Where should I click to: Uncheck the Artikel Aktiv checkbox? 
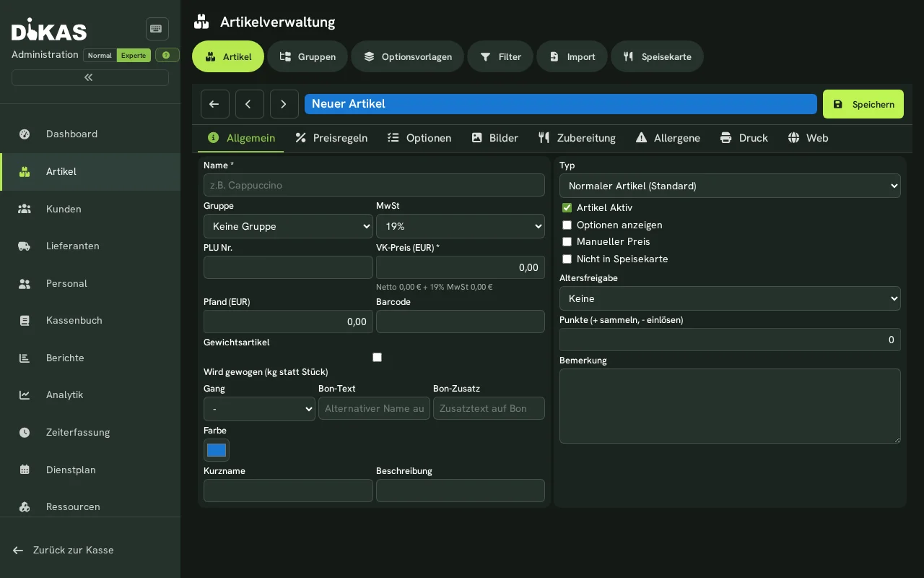pyautogui.click(x=567, y=208)
